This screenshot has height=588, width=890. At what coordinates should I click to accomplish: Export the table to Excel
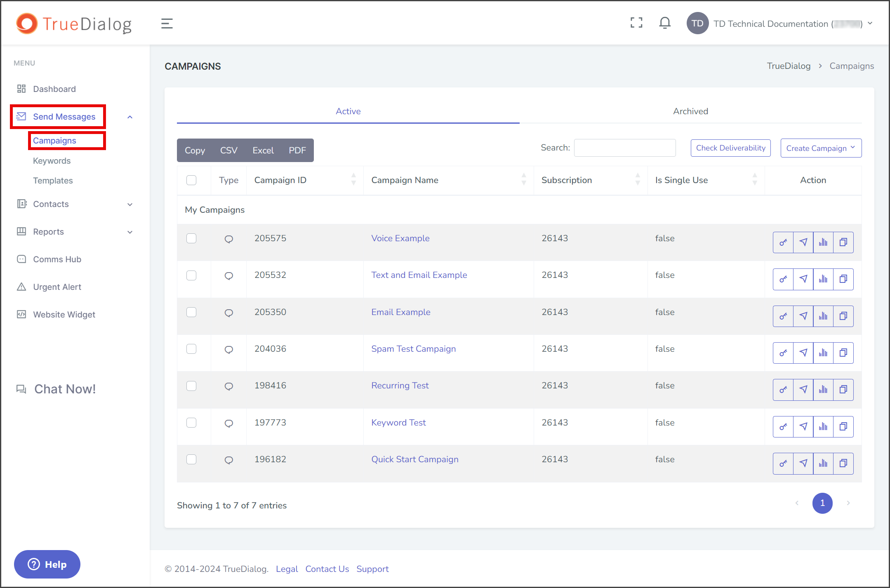263,151
